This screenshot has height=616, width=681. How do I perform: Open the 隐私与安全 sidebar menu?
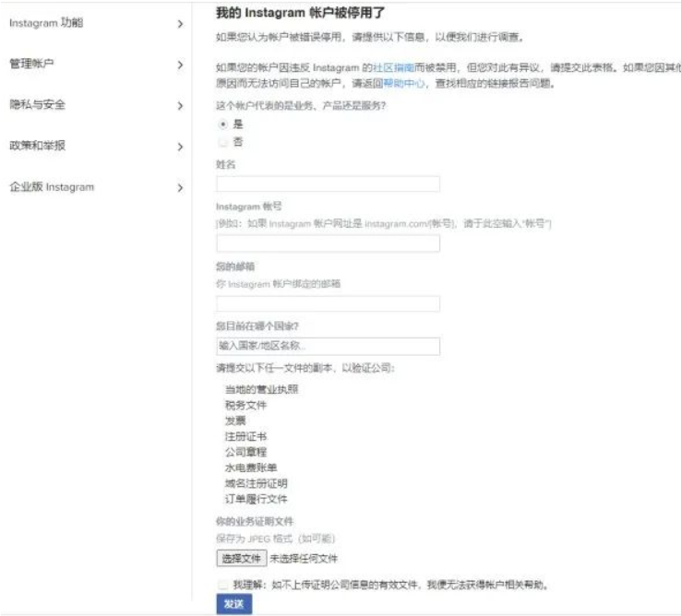[96, 105]
